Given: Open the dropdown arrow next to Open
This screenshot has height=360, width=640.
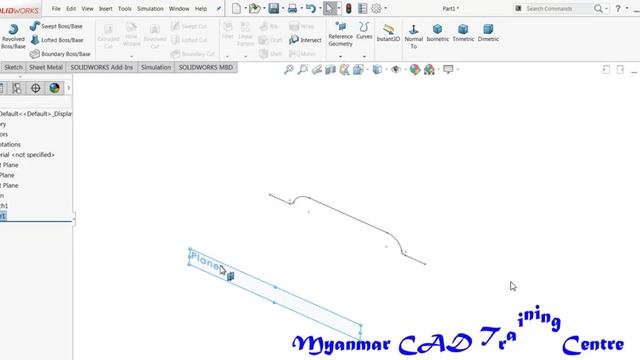Looking at the screenshot, I should click(x=264, y=9).
